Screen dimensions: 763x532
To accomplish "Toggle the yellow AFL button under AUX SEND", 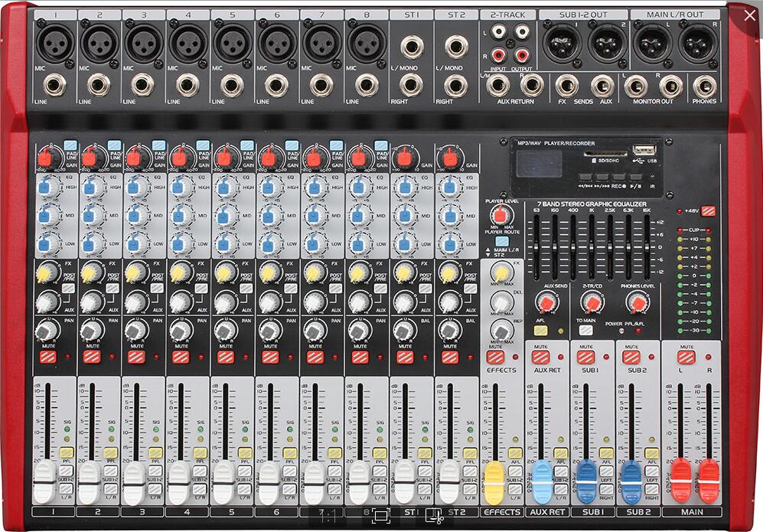I will pyautogui.click(x=541, y=331).
